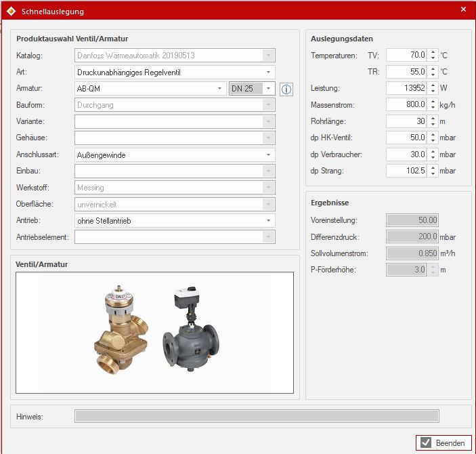Click the Massenstrom input field
This screenshot has width=476, height=454.
(x=407, y=104)
